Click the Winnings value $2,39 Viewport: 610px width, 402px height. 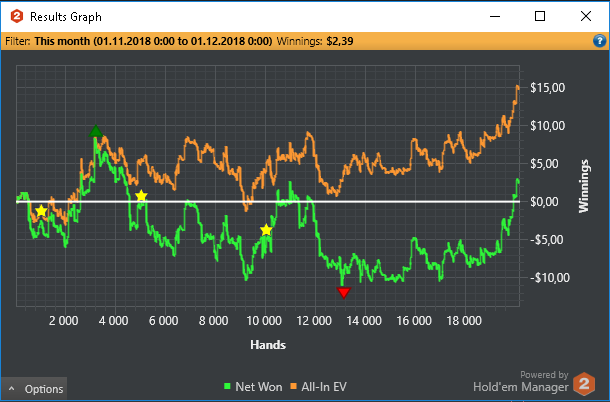coord(340,41)
